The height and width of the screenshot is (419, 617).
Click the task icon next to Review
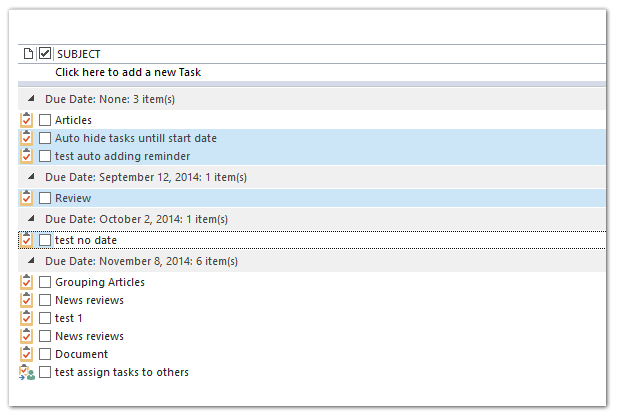(26, 198)
